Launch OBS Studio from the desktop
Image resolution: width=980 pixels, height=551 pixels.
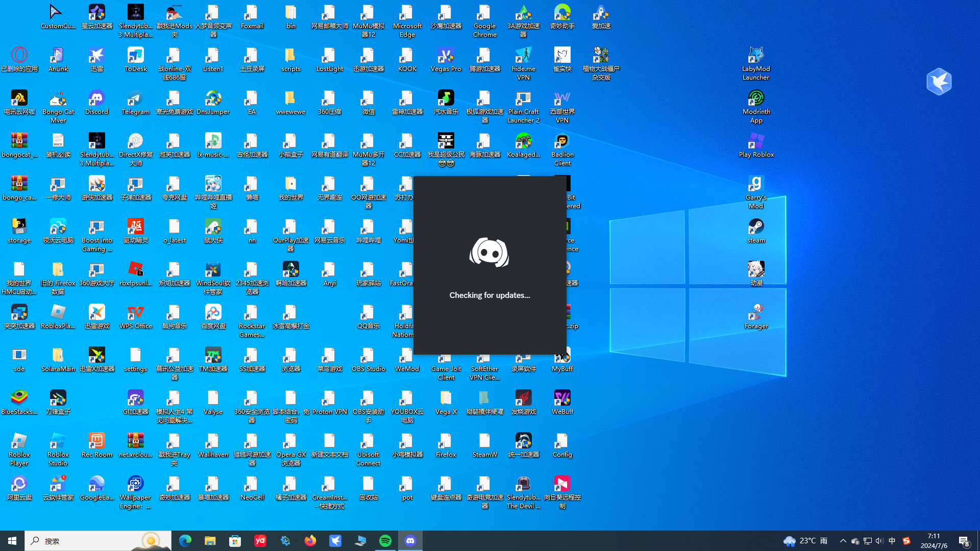click(368, 359)
